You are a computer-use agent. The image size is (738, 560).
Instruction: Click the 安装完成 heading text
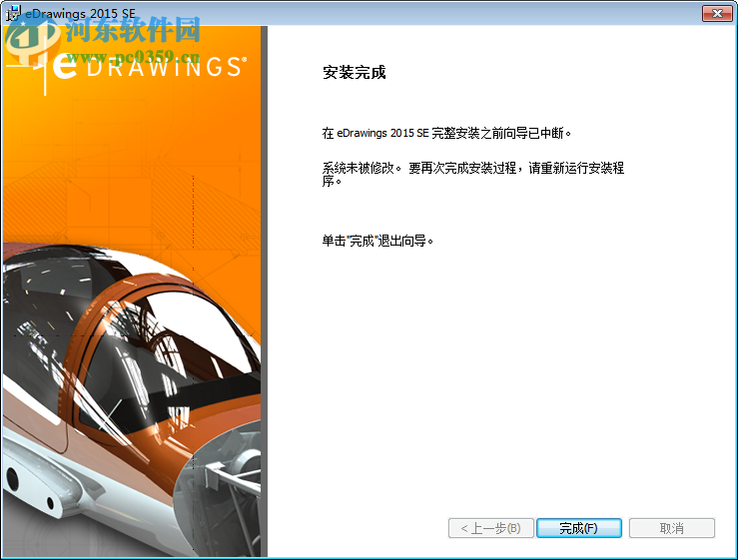point(354,73)
